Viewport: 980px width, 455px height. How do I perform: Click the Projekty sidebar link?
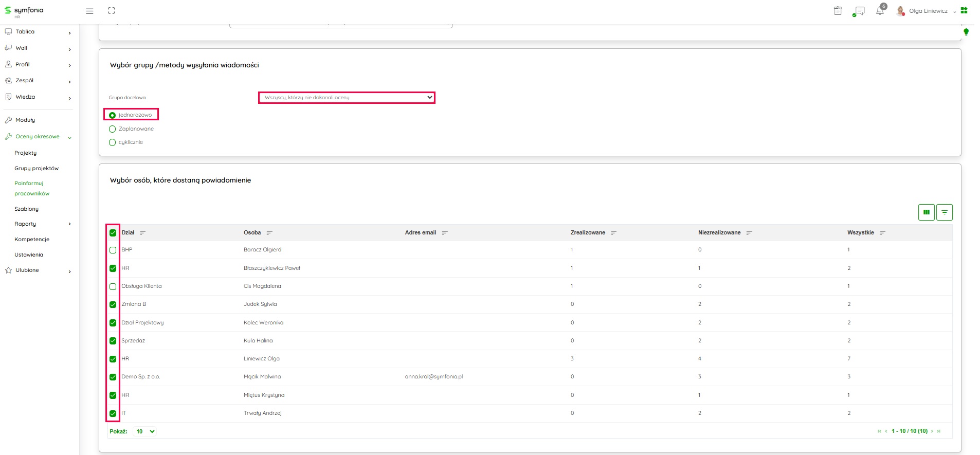26,153
